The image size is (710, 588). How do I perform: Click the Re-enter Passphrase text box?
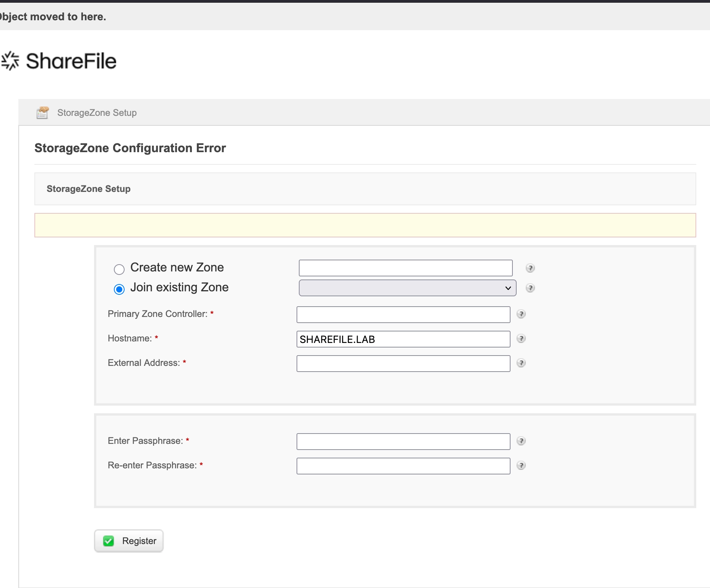coord(403,466)
